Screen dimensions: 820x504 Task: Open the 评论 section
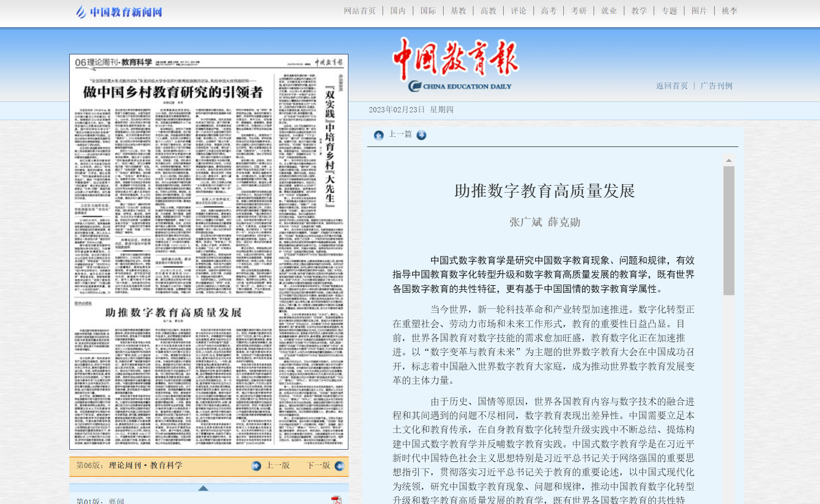(x=519, y=11)
